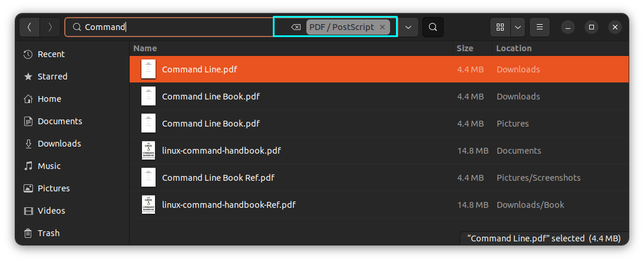Go forward with the right arrow
Image resolution: width=644 pixels, height=262 pixels.
50,27
